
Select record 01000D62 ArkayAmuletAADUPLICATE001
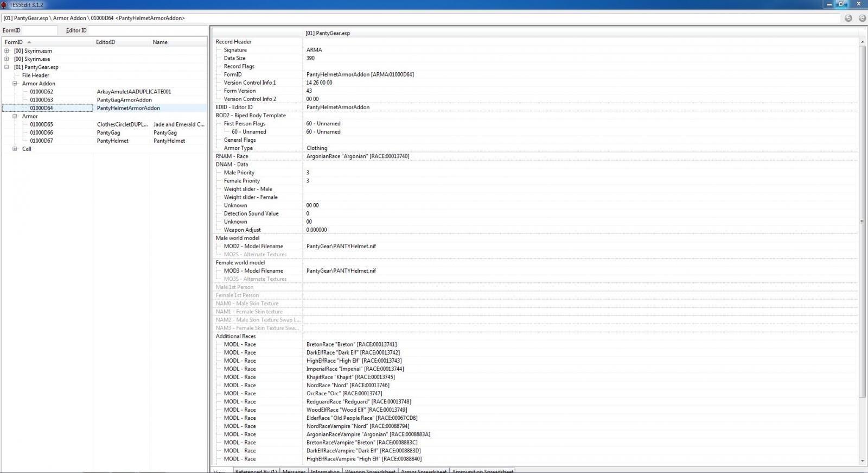[x=104, y=92]
